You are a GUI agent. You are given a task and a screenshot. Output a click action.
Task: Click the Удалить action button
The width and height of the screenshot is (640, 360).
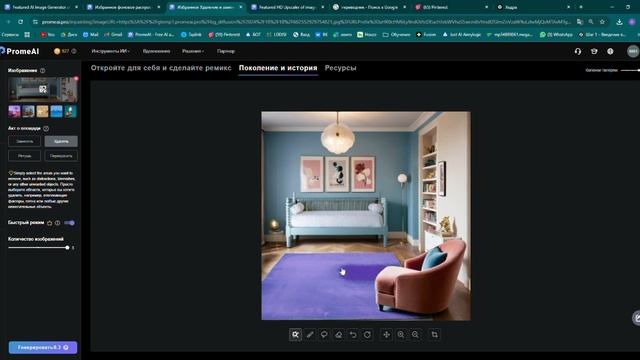click(x=61, y=141)
